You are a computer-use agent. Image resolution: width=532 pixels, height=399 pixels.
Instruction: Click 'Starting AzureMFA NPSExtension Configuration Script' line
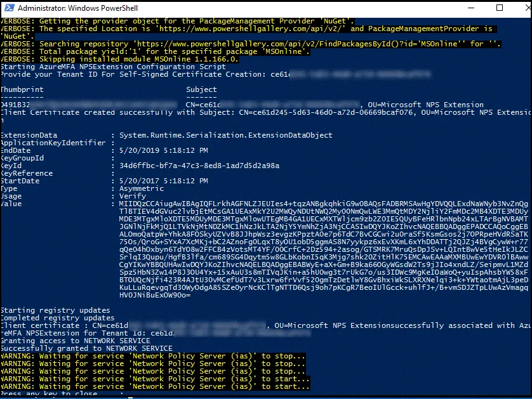coord(113,67)
